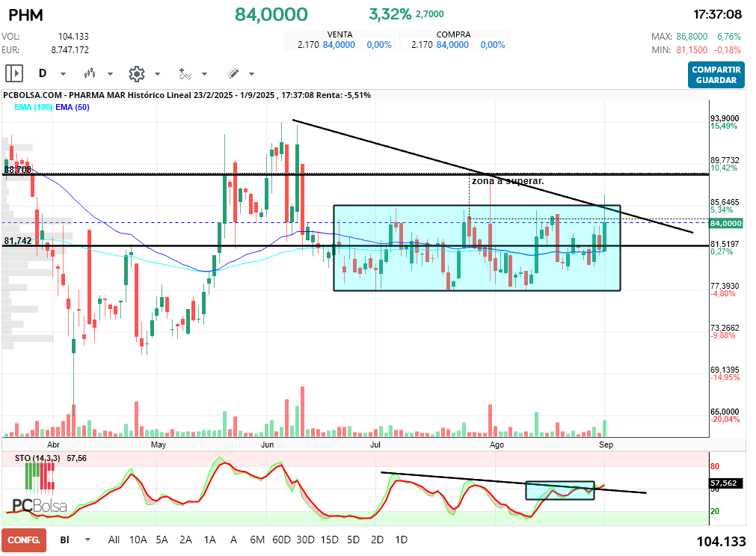Click the chart title PCBOLSA.COM - PHARMA MAR
The image size is (756, 556).
click(x=64, y=95)
